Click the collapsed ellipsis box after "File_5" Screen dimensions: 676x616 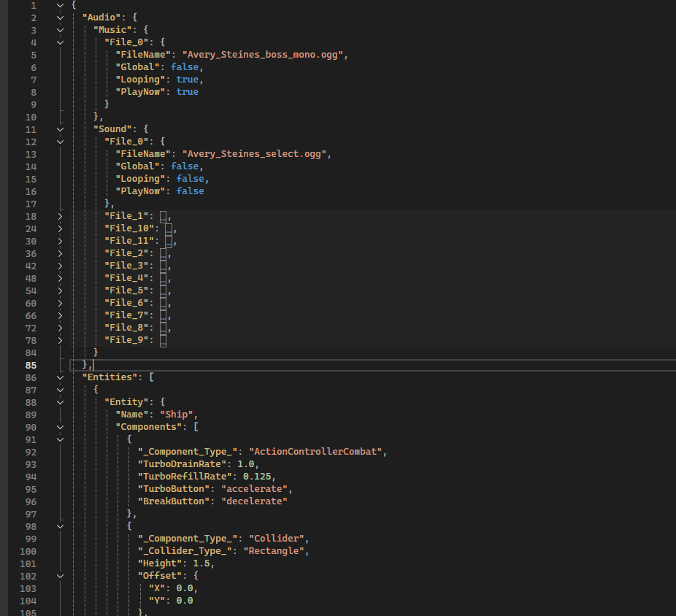164,290
